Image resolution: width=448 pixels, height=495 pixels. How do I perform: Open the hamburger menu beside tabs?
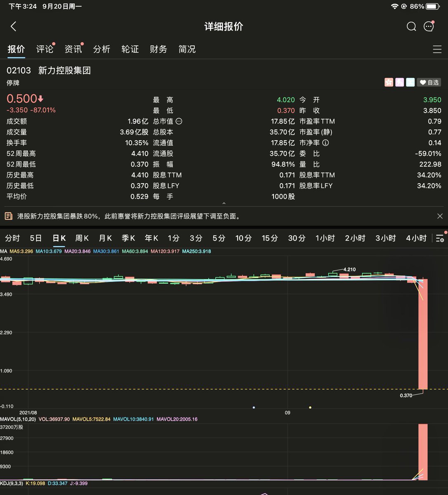click(x=437, y=49)
